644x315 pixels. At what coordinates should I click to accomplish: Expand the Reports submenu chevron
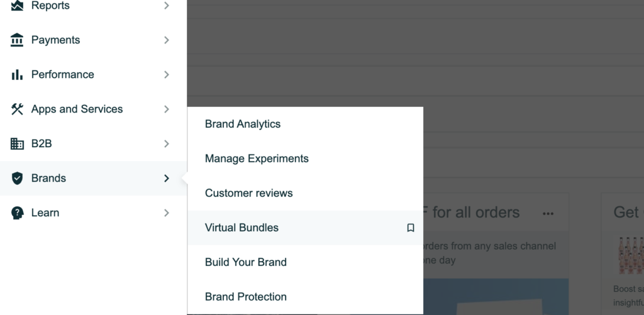(x=166, y=5)
